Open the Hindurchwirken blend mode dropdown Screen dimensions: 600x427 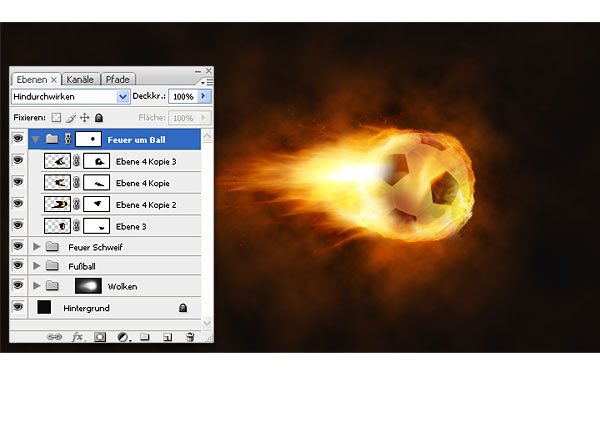pyautogui.click(x=122, y=96)
